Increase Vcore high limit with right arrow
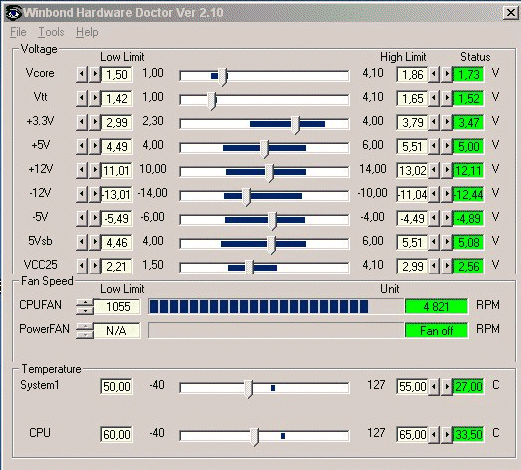Image resolution: width=521 pixels, height=470 pixels. 447,74
